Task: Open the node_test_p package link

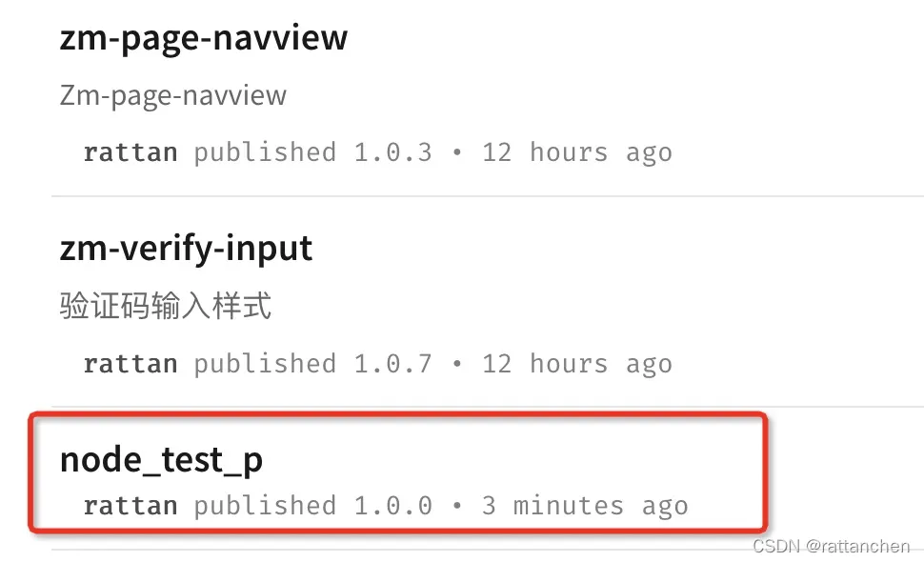Action: [161, 460]
